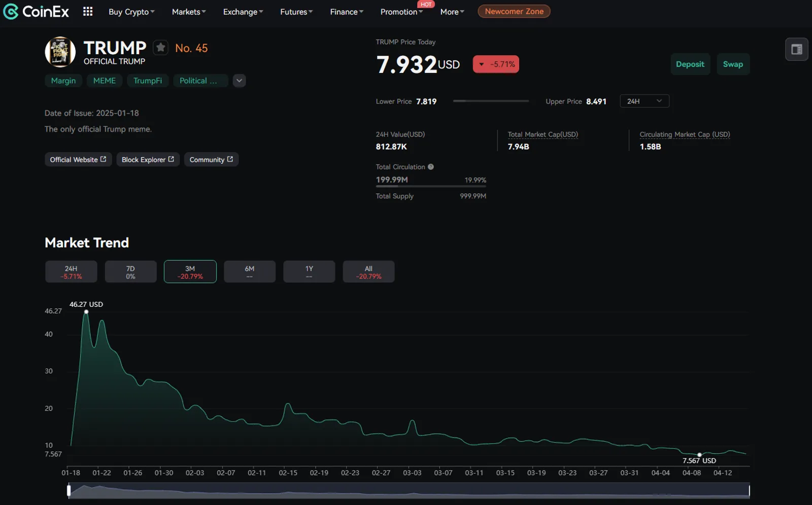Click the TRUMP coin avatar image
The width and height of the screenshot is (812, 505).
60,52
